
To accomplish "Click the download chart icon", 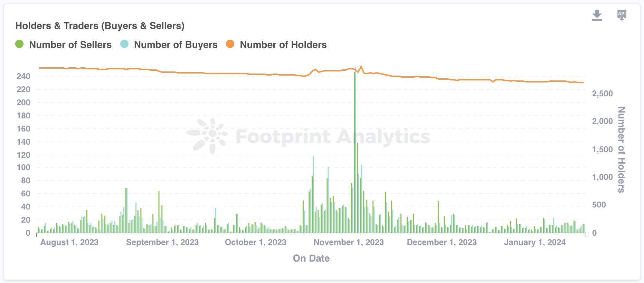I will point(597,15).
